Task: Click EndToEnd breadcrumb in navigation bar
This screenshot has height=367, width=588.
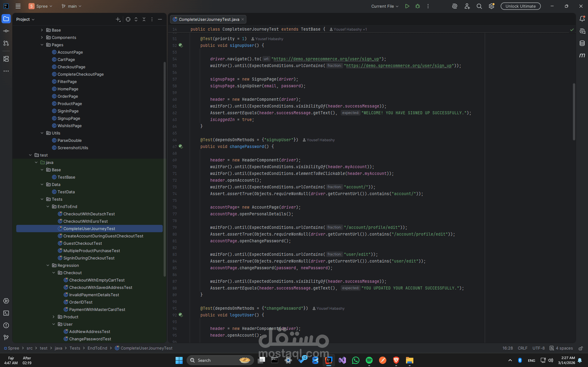Action: (97, 348)
